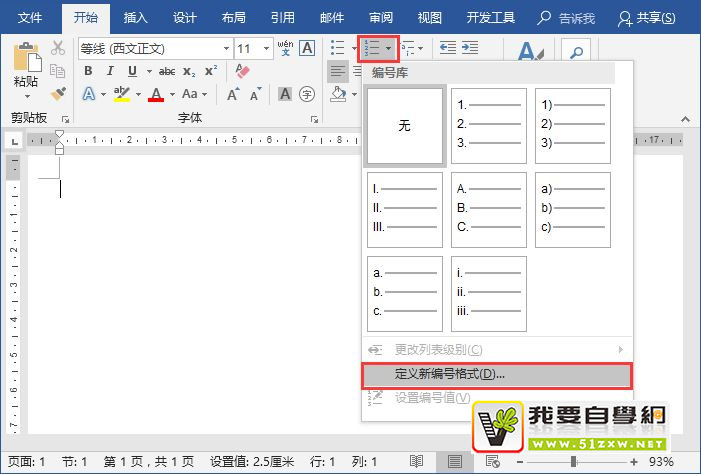Switch to the 插入 tab
Screen dimensions: 701x474
coord(135,17)
